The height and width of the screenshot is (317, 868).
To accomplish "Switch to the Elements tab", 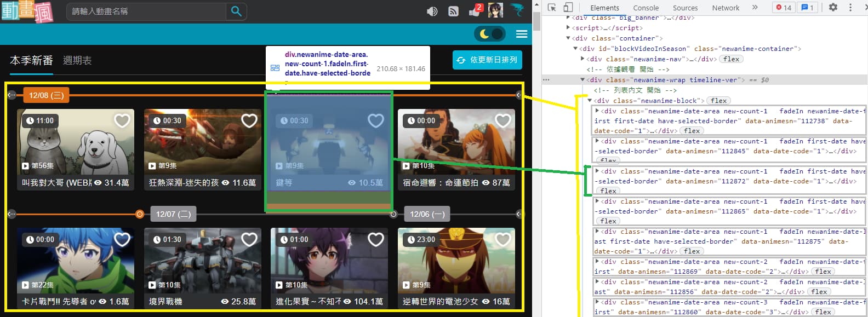I will click(x=604, y=8).
